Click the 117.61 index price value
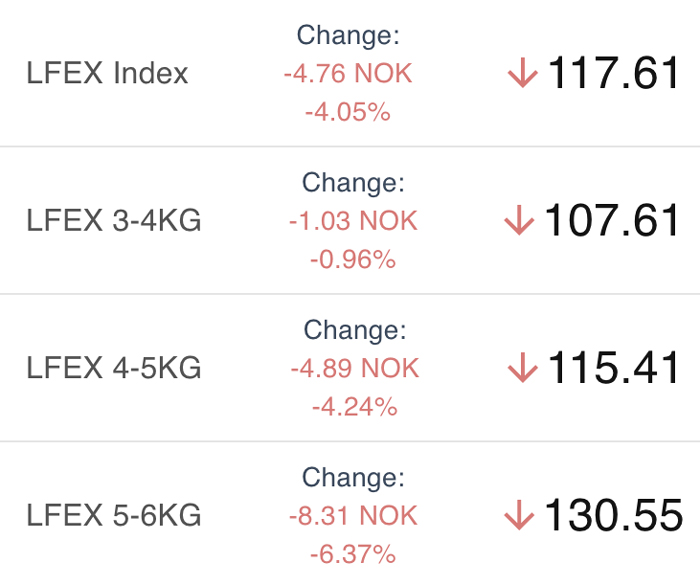 pyautogui.click(x=613, y=72)
